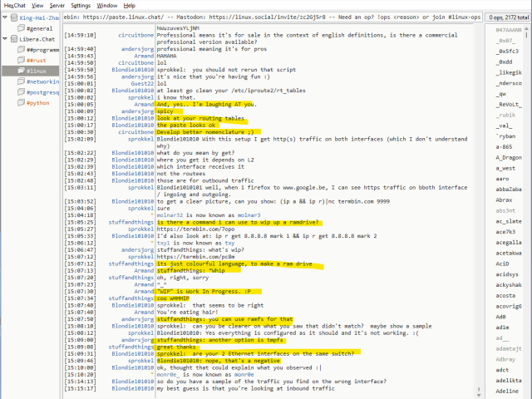Open the HexChat menu
Viewport: 532px width, 399px height.
[17, 5]
